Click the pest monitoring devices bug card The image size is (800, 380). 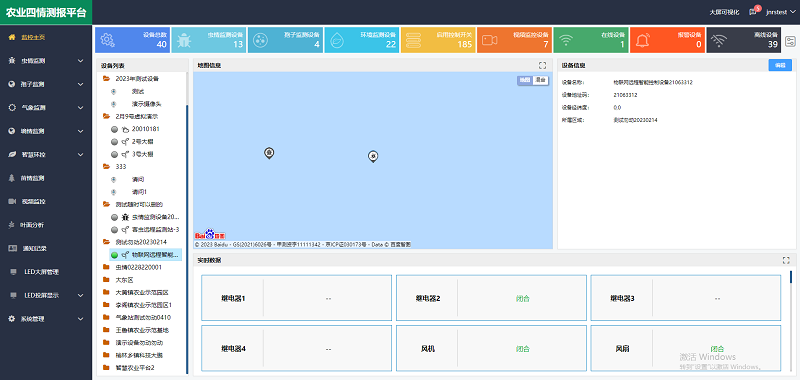pos(209,40)
